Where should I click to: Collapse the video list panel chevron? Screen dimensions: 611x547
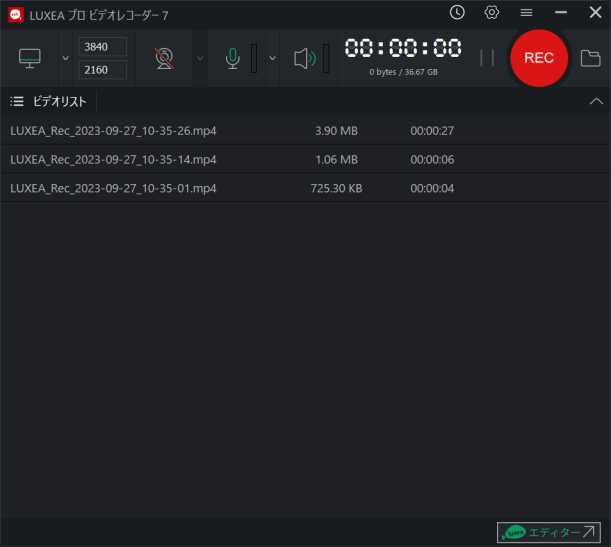coord(596,101)
